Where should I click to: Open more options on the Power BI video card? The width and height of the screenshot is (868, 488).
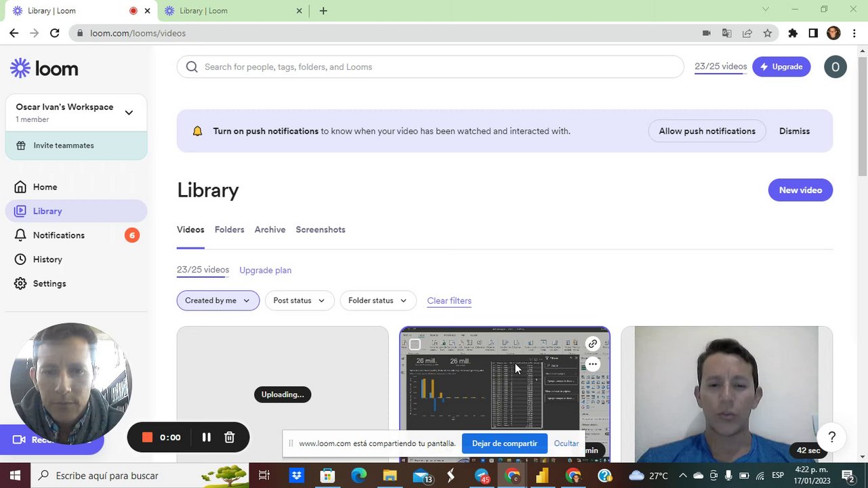[x=592, y=365]
